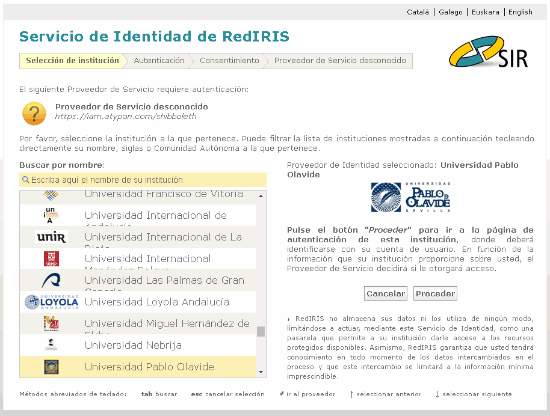This screenshot has width=550, height=416.
Task: Click the UNIR logo icon
Action: (x=51, y=237)
